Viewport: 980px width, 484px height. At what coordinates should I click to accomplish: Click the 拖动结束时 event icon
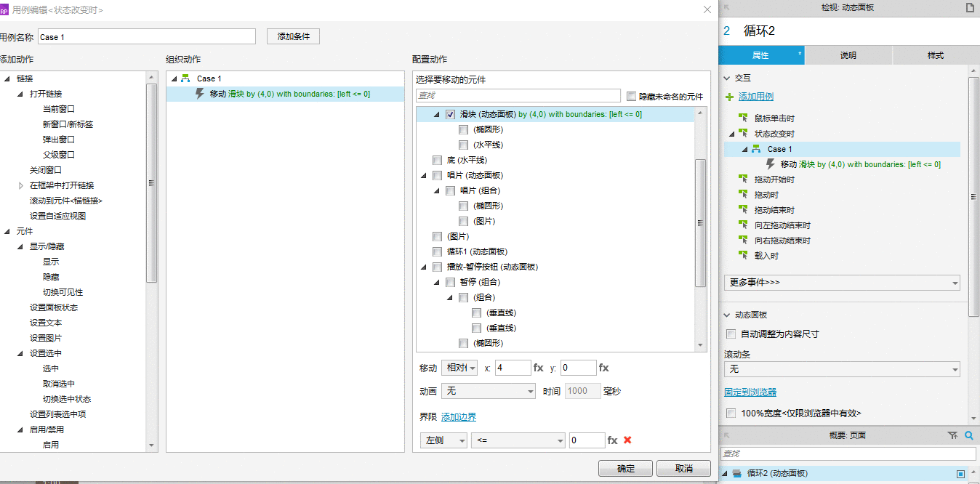click(743, 210)
